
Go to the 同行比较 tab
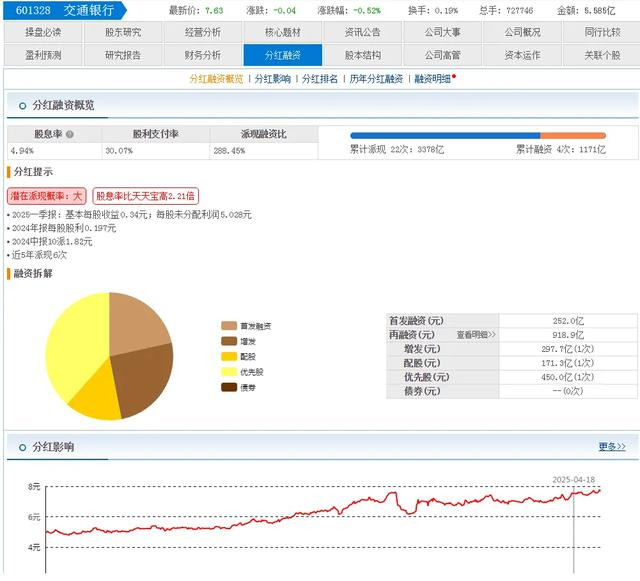coord(602,32)
